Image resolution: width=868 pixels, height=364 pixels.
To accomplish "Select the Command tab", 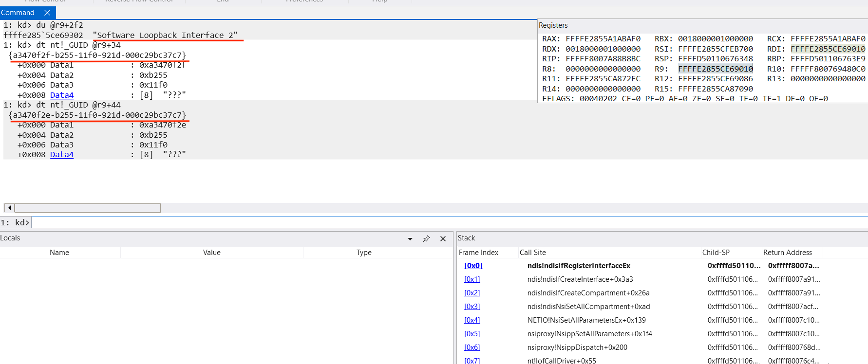I will tap(18, 13).
